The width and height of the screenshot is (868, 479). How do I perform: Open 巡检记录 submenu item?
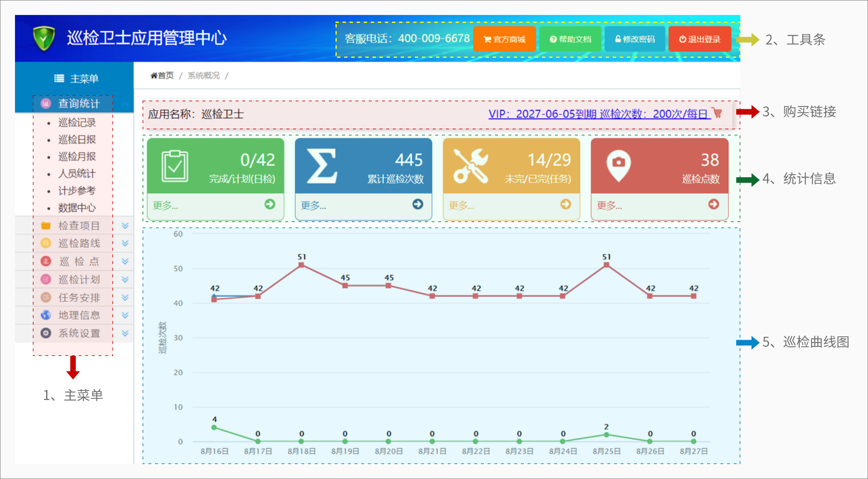pos(77,123)
